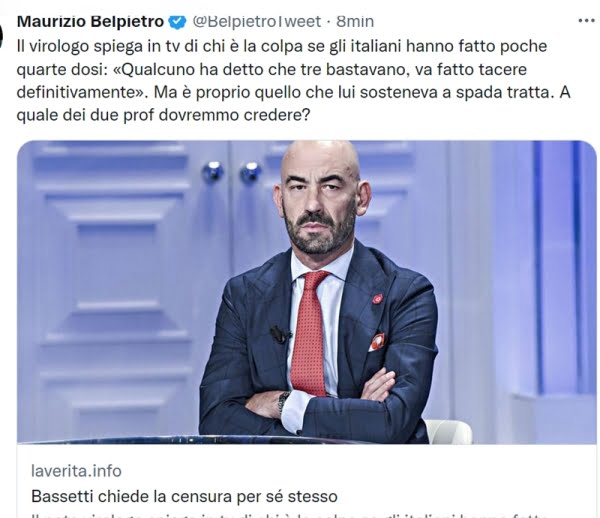Click the red lapel pin on the jacket
600x518 pixels.
click(377, 299)
